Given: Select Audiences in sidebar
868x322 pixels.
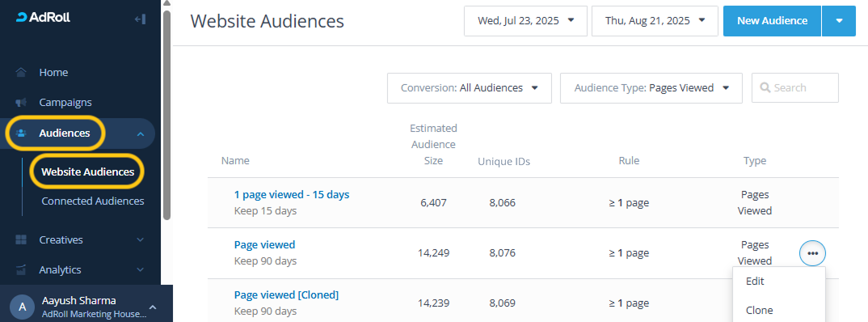Looking at the screenshot, I should point(64,133).
